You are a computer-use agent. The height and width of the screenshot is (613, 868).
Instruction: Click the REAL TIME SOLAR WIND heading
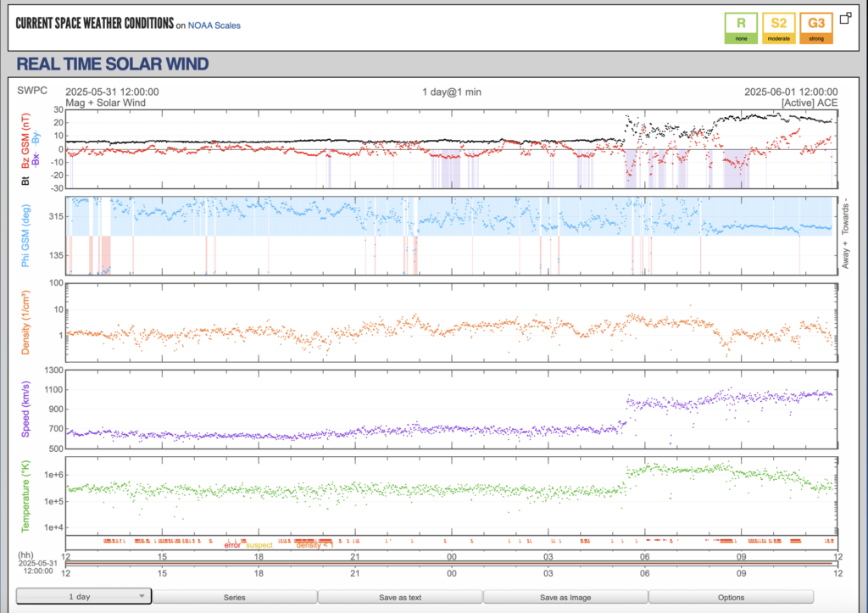(x=113, y=64)
